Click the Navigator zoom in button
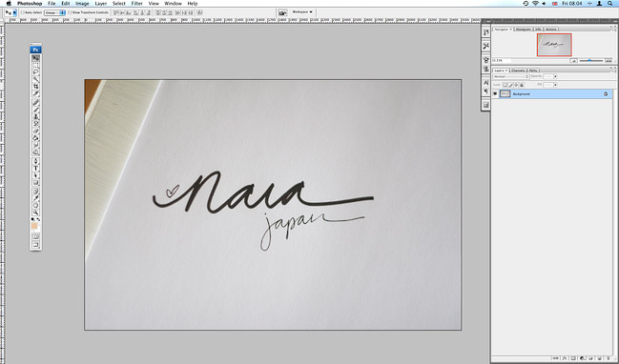Image resolution: width=619 pixels, height=364 pixels. [x=609, y=60]
